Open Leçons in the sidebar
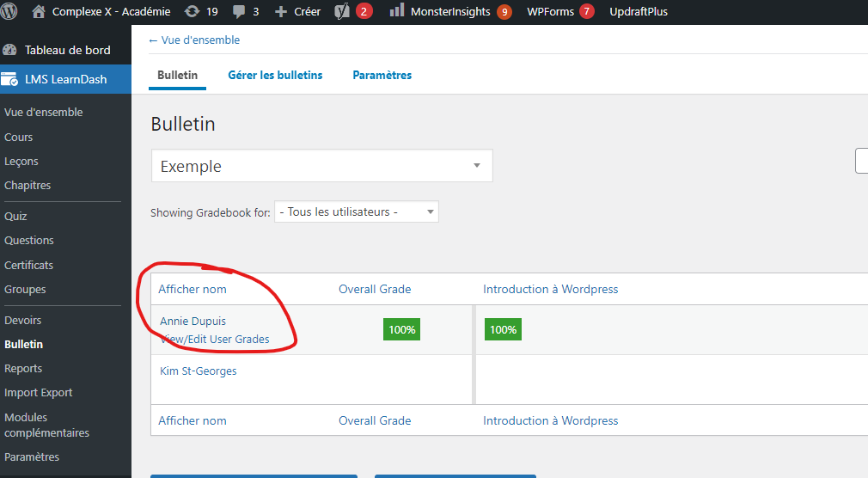Screen dimensions: 868x478 click(x=21, y=161)
